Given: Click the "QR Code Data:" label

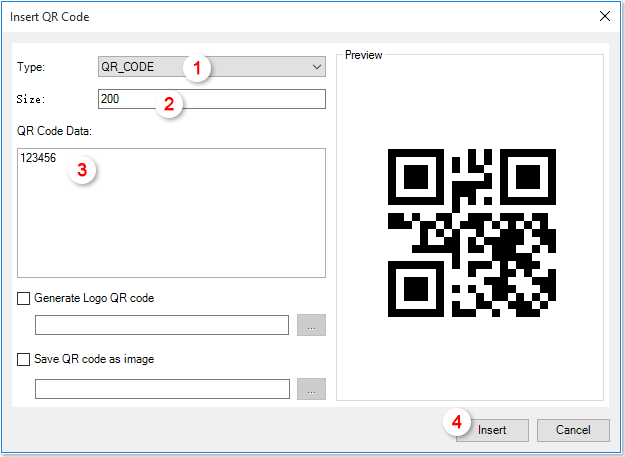Looking at the screenshot, I should click(x=54, y=131).
